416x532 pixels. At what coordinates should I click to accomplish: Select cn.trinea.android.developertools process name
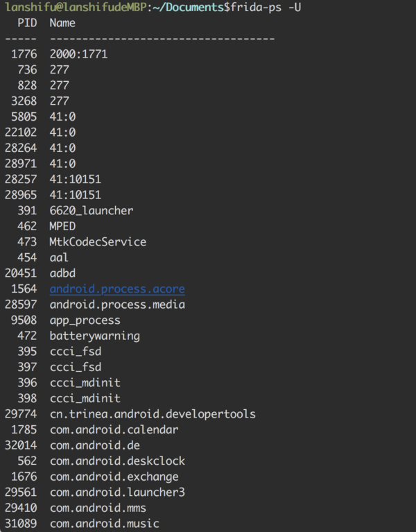(x=153, y=414)
